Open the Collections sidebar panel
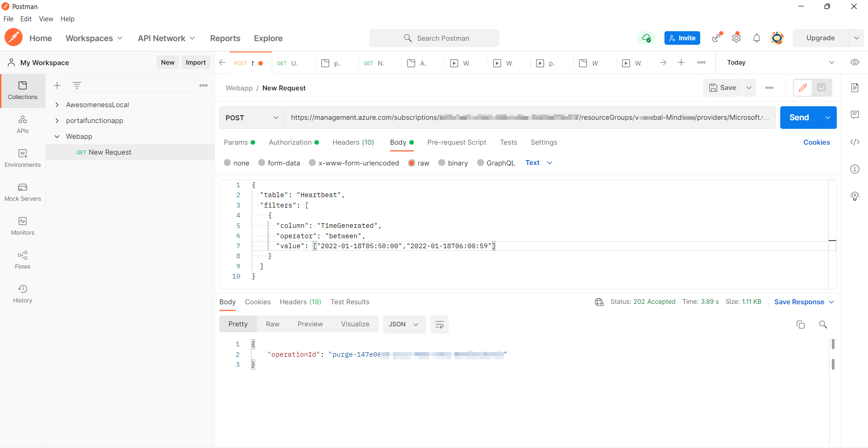 pos(23,91)
